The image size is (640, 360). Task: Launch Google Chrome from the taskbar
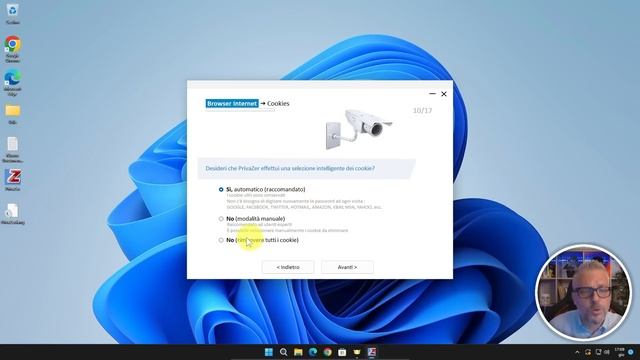click(x=327, y=352)
